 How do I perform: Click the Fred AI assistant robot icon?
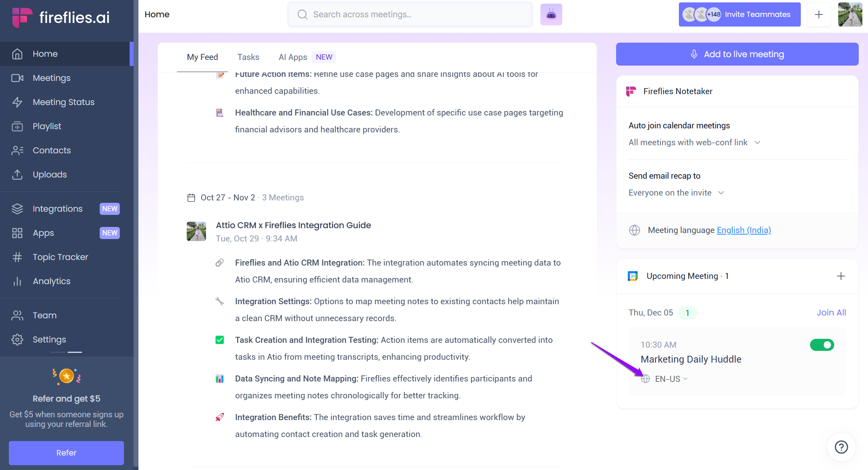coord(551,15)
